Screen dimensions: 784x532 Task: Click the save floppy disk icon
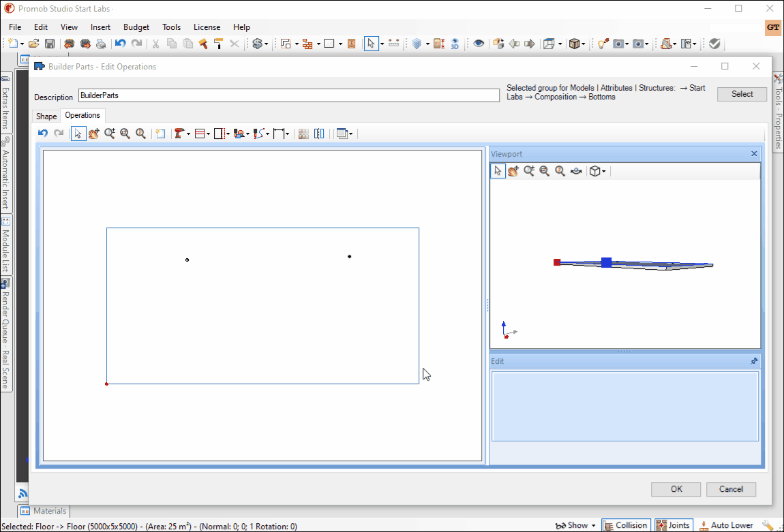tap(50, 44)
